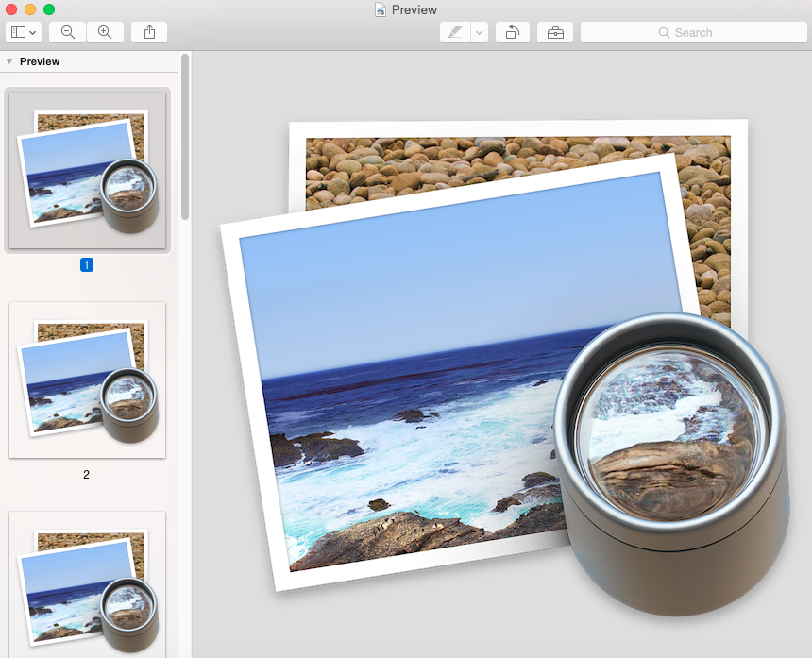
Task: Open the highlight color dropdown arrow
Action: (480, 32)
